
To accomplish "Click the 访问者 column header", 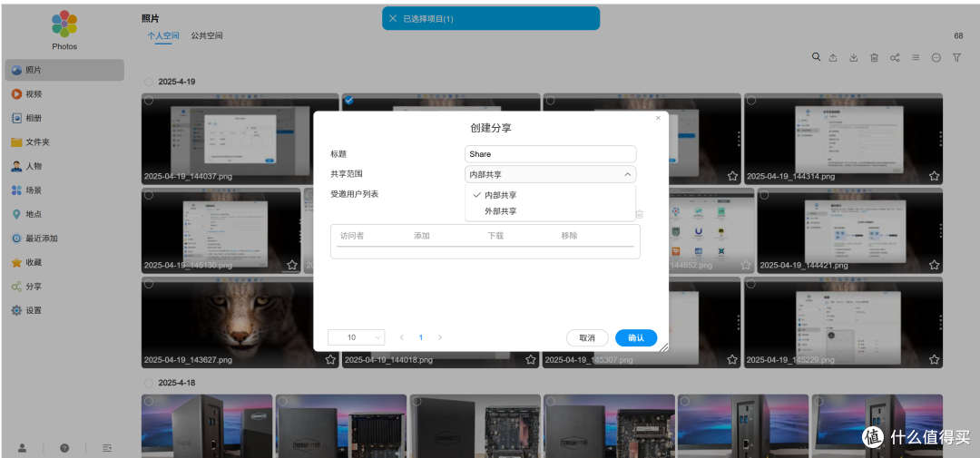I will click(352, 236).
